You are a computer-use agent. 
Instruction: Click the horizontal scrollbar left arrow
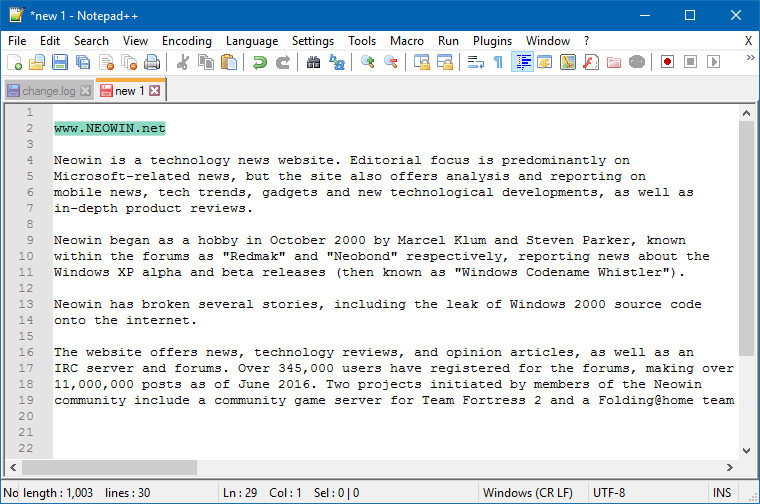13,468
